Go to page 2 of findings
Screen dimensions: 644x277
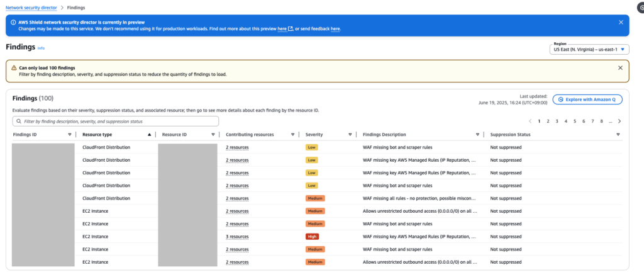click(x=548, y=121)
